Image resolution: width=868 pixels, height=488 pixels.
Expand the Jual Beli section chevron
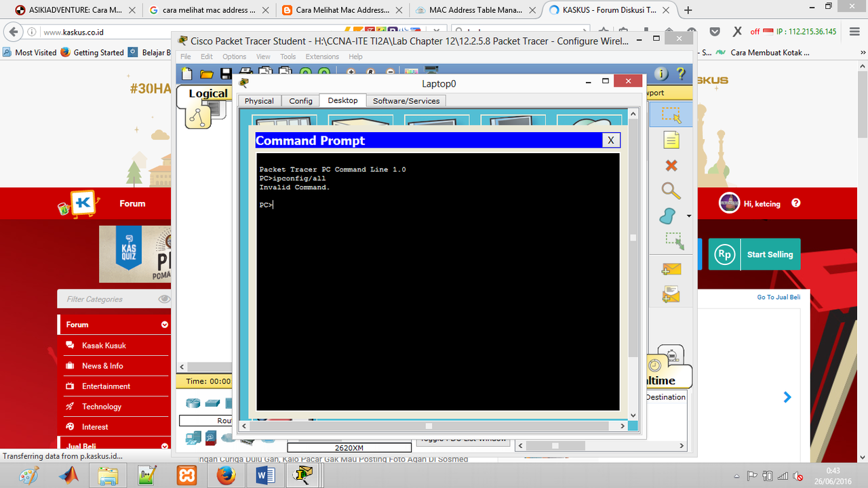tap(164, 446)
